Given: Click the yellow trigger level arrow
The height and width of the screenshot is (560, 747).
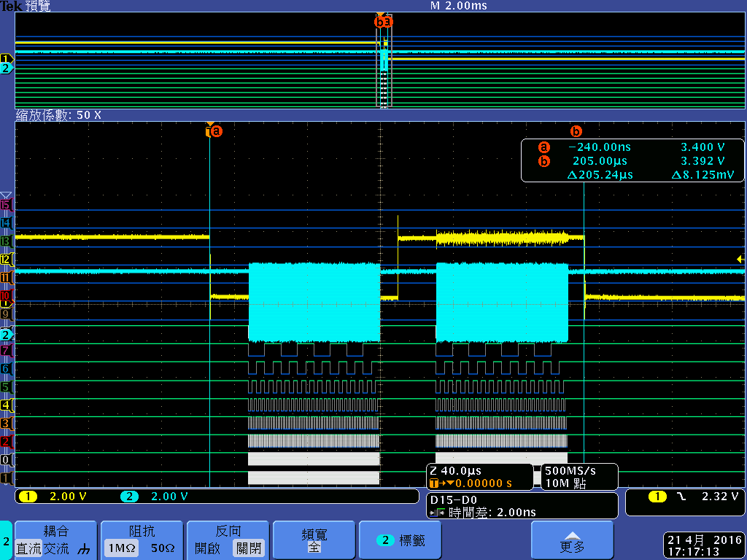Looking at the screenshot, I should coord(740,259).
